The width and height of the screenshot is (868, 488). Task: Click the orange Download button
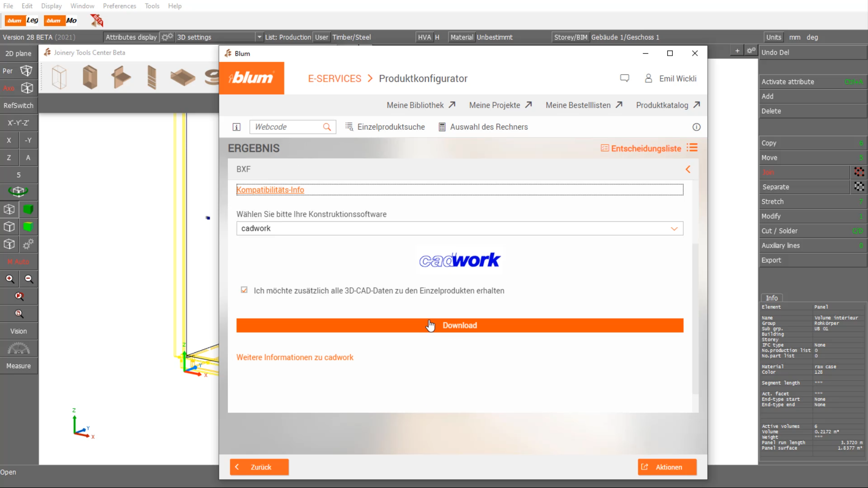459,325
